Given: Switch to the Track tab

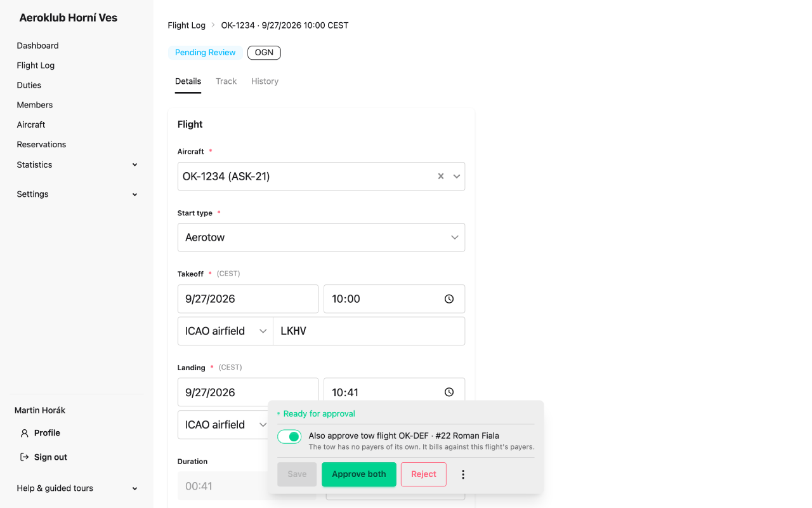Looking at the screenshot, I should click(226, 81).
